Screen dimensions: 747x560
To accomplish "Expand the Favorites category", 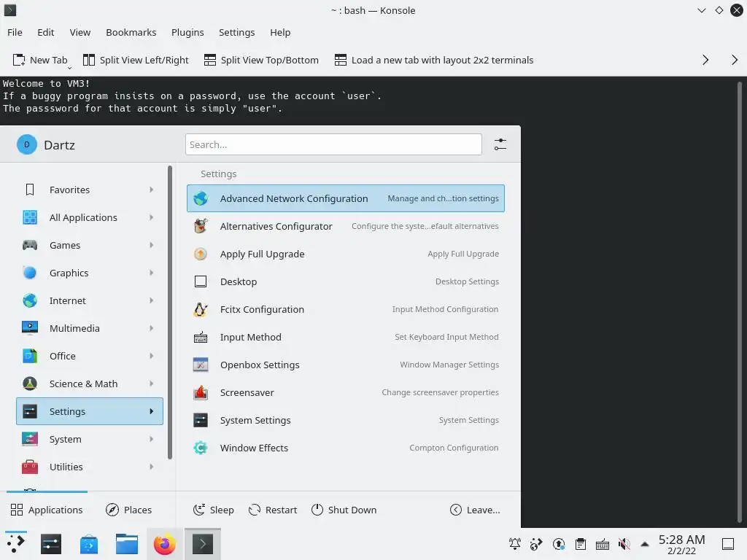I will point(90,190).
